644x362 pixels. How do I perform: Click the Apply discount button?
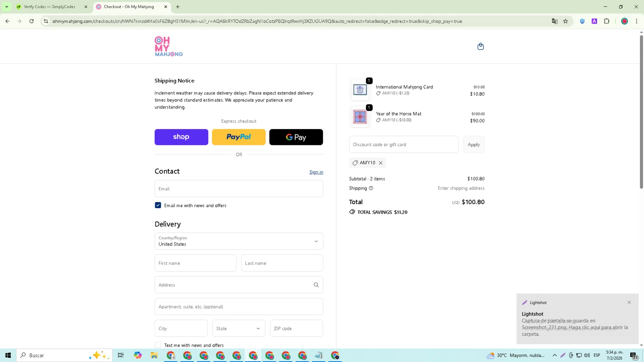tap(474, 145)
